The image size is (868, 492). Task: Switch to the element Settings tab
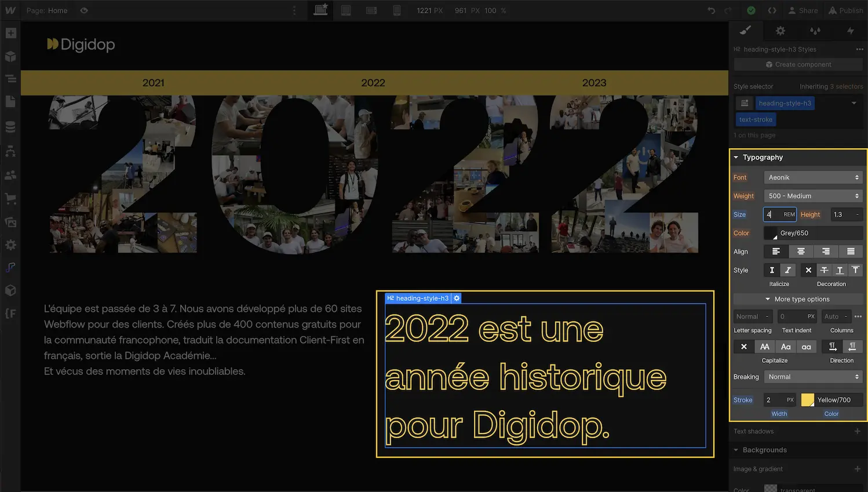tap(780, 31)
